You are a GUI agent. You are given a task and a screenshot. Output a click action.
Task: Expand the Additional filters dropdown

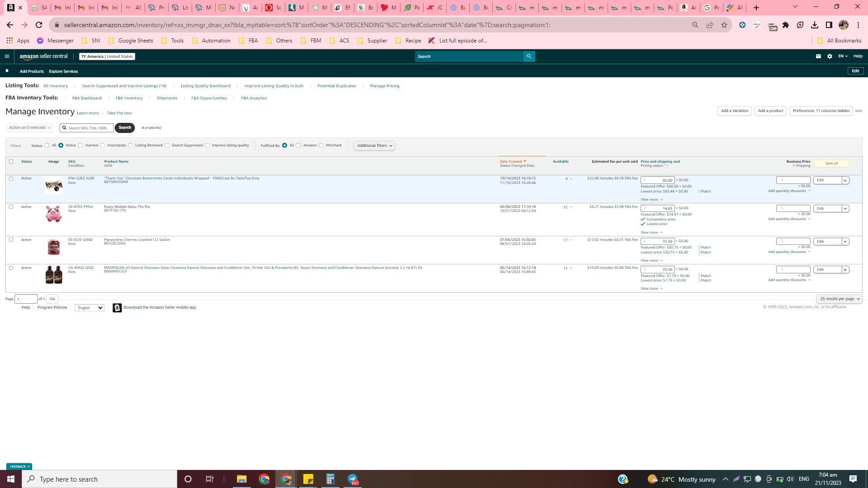(x=374, y=145)
